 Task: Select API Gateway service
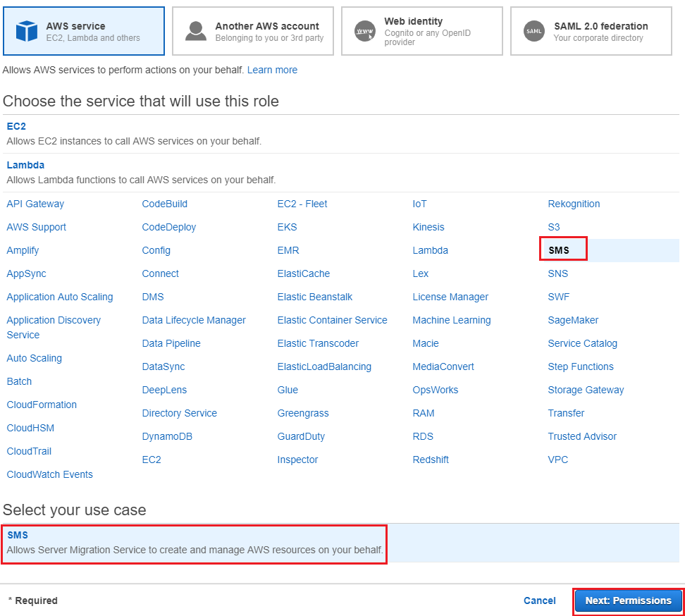tap(35, 204)
